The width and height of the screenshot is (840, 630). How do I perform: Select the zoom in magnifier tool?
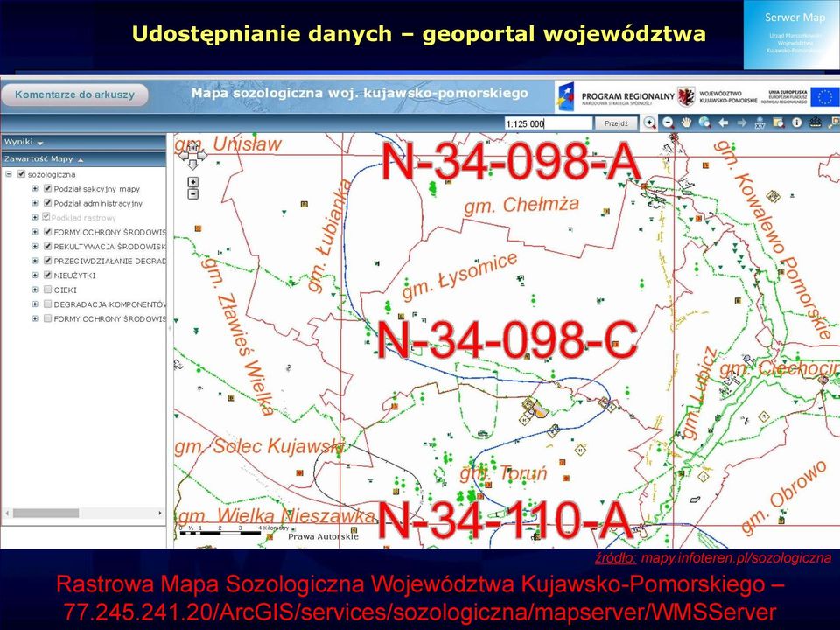coord(649,122)
